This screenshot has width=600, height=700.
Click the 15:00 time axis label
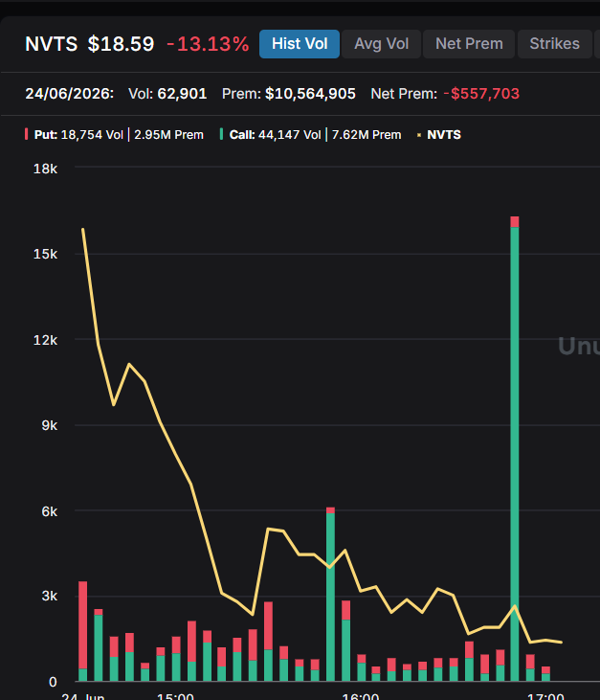[175, 696]
